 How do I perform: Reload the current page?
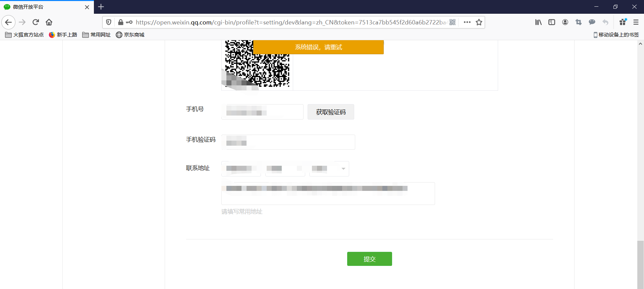[x=36, y=22]
